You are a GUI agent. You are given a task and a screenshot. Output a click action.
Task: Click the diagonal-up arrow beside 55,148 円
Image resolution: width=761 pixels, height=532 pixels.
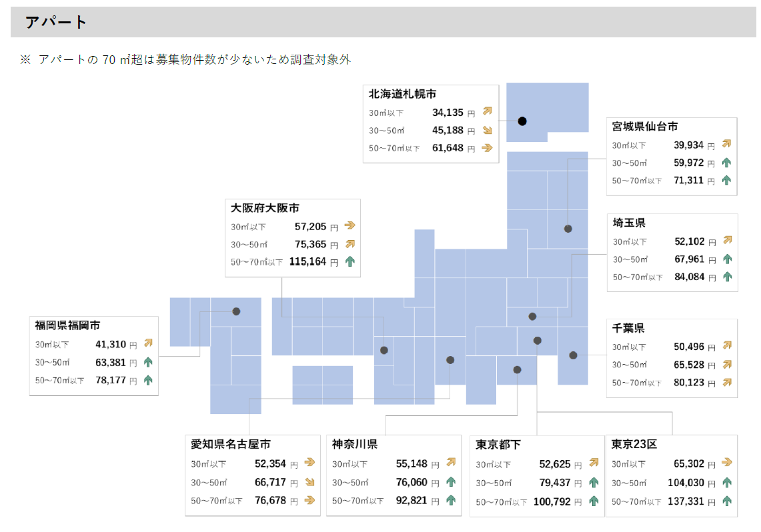pos(451,462)
